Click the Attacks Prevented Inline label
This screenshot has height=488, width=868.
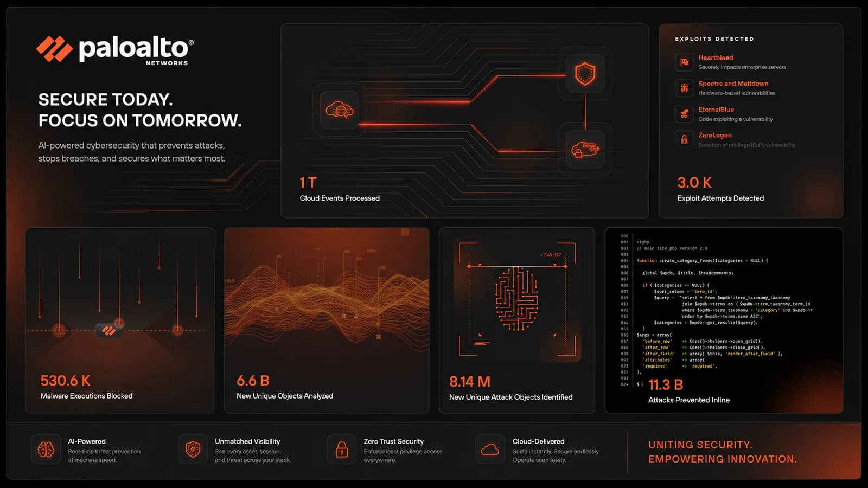point(689,400)
